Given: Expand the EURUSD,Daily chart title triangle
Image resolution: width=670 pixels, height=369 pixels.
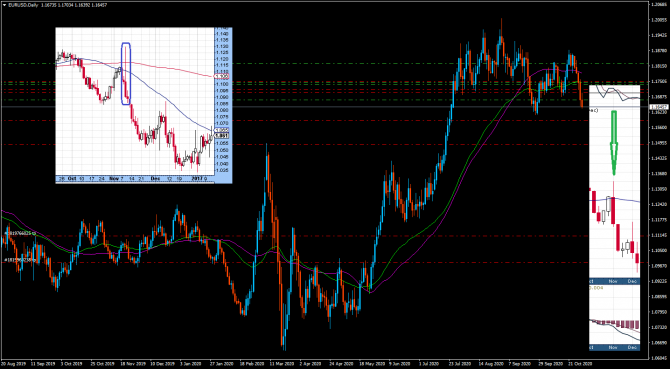Looking at the screenshot, I should 4,4.
